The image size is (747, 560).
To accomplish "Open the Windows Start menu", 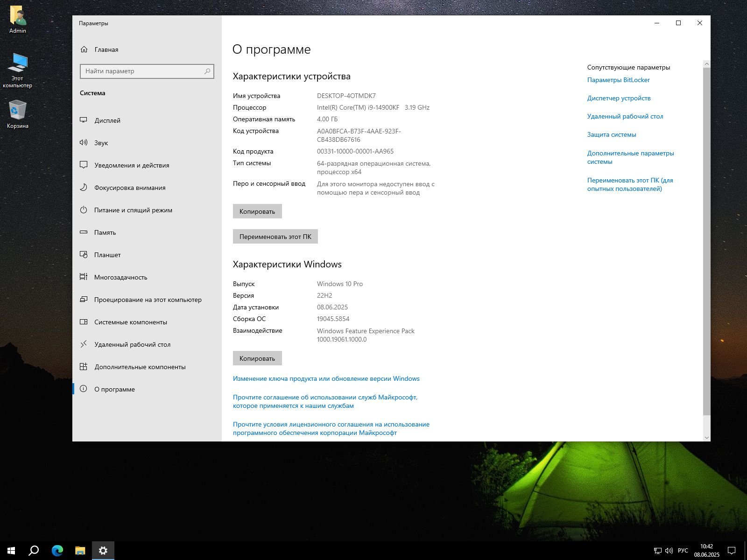I will click(11, 551).
